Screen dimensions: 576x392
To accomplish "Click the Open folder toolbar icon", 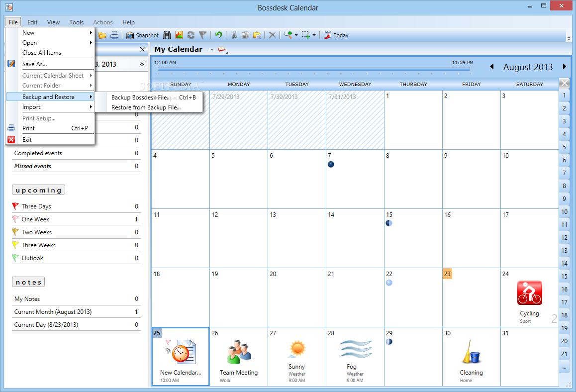I will coord(102,35).
